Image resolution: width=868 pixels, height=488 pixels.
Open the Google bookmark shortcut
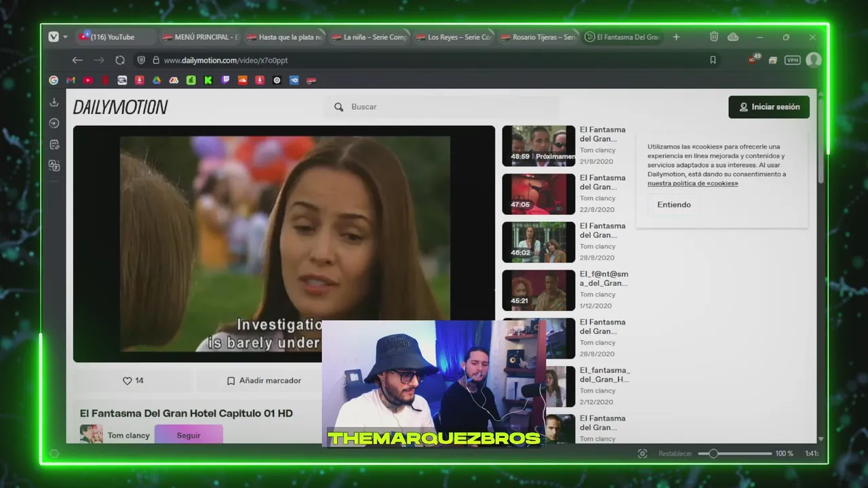coord(54,80)
